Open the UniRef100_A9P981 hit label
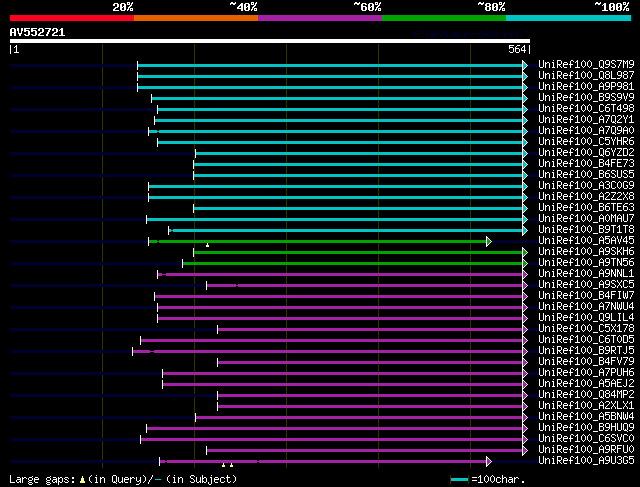The height and width of the screenshot is (487, 640). [586, 87]
